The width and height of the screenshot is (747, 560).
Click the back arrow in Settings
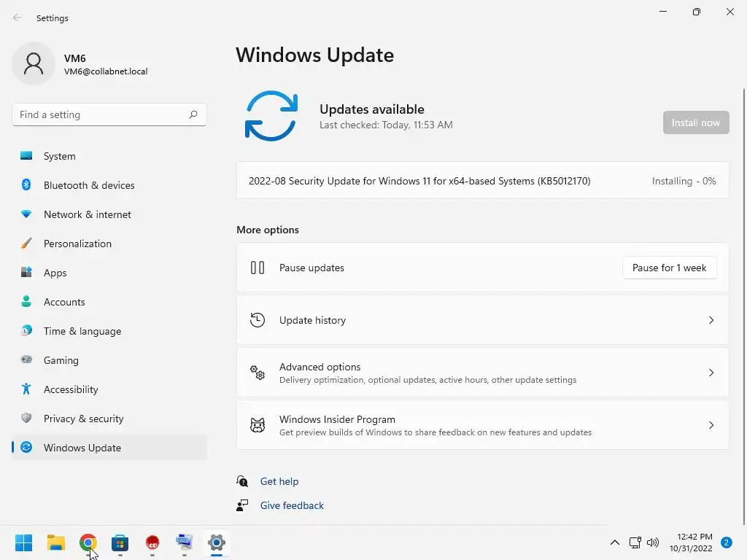pos(18,17)
